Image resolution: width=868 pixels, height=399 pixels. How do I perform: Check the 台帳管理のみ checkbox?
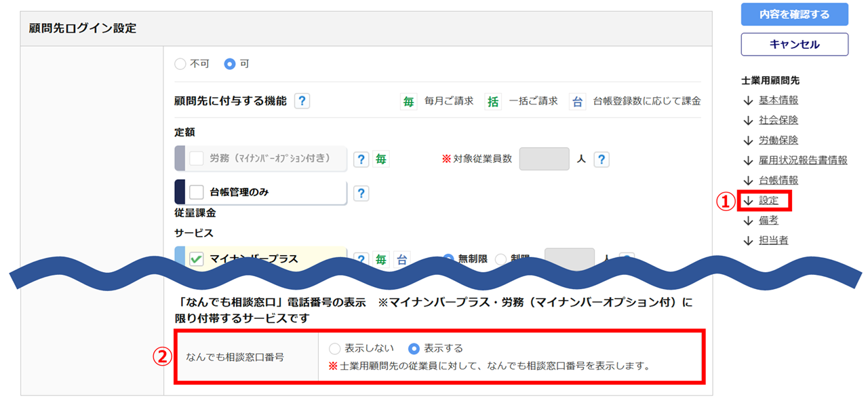click(196, 192)
